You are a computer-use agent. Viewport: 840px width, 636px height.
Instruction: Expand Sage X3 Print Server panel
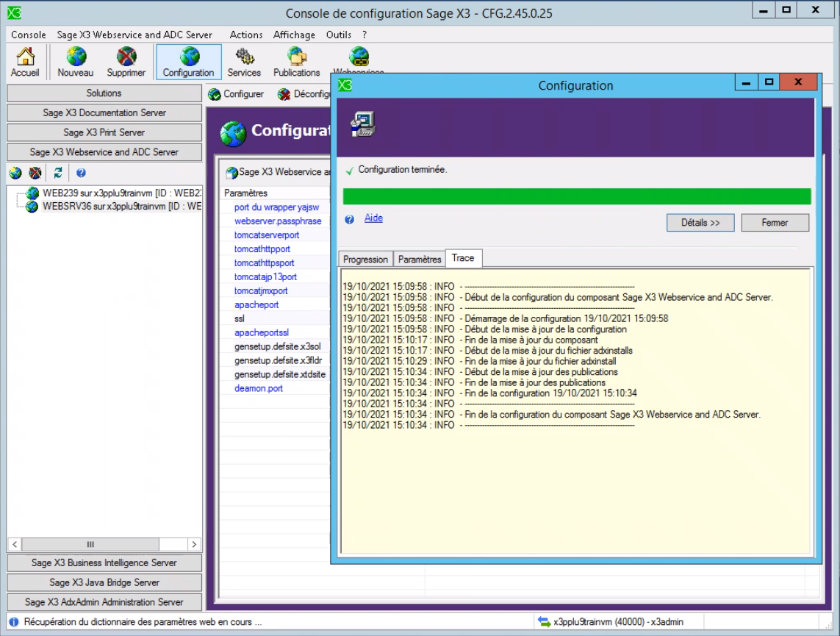104,132
